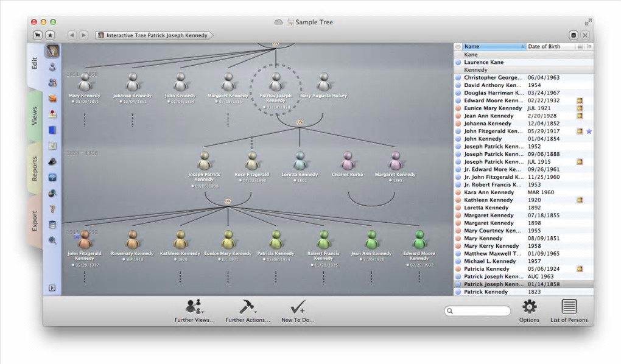Toggle the star bookmark button

point(50,35)
